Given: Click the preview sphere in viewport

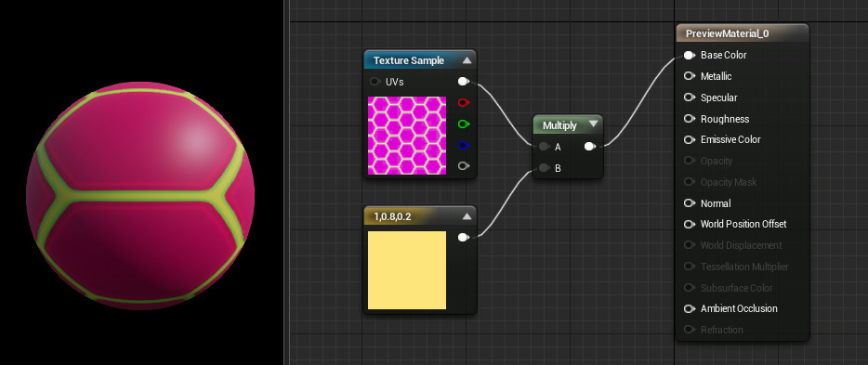Looking at the screenshot, I should tap(140, 195).
